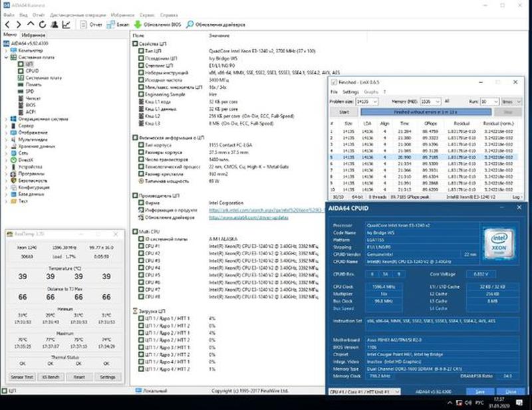
Task: Refresh the page with the circular arrow icon
Action: [x=43, y=25]
